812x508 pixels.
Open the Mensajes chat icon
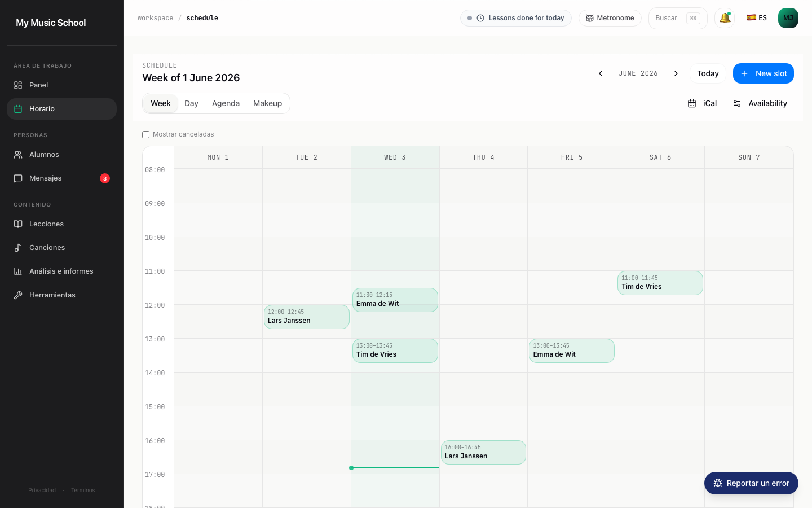coord(18,178)
